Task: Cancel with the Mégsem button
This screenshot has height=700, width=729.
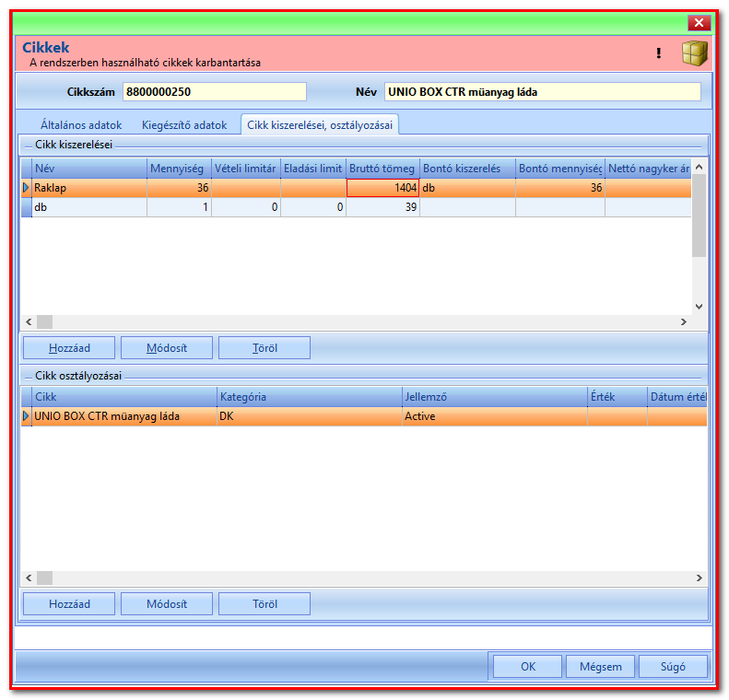Action: click(x=601, y=667)
